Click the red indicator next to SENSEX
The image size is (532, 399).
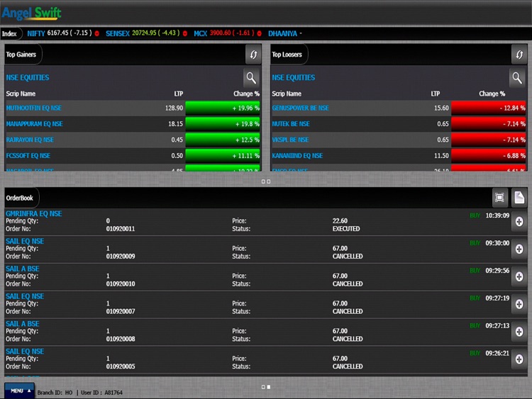185,33
